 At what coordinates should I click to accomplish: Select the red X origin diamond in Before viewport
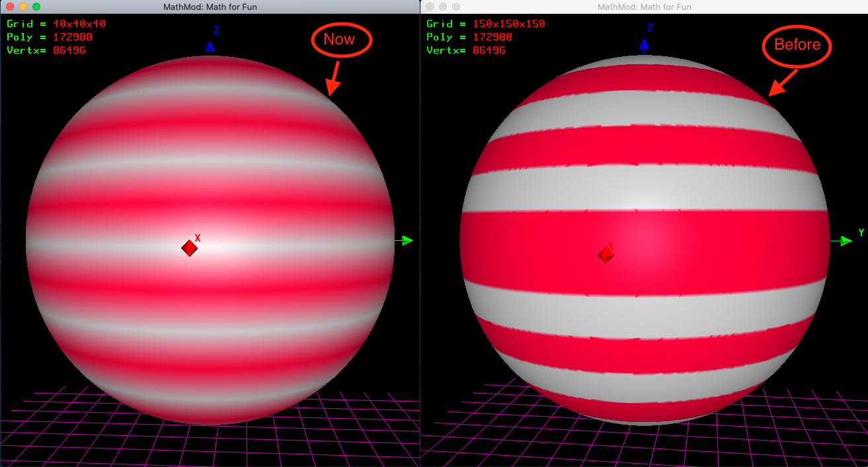coord(606,255)
